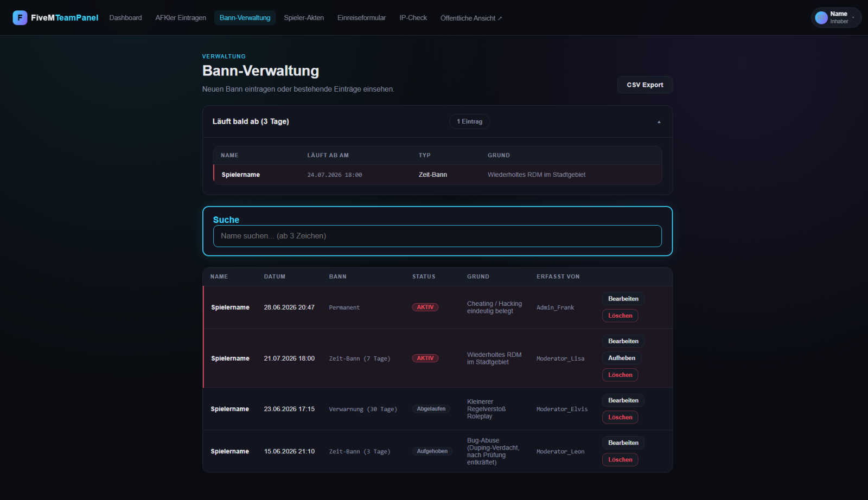
Task: Click the user avatar circle
Action: pyautogui.click(x=821, y=18)
